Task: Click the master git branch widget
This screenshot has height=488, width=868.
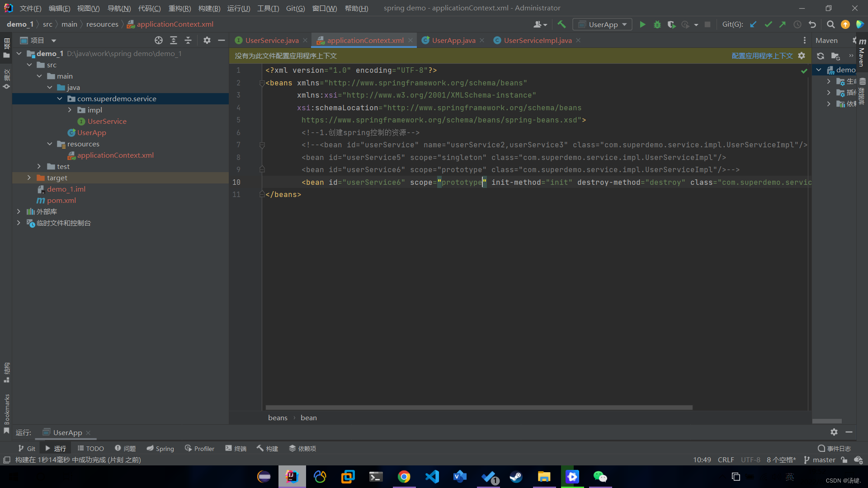Action: [x=819, y=460]
